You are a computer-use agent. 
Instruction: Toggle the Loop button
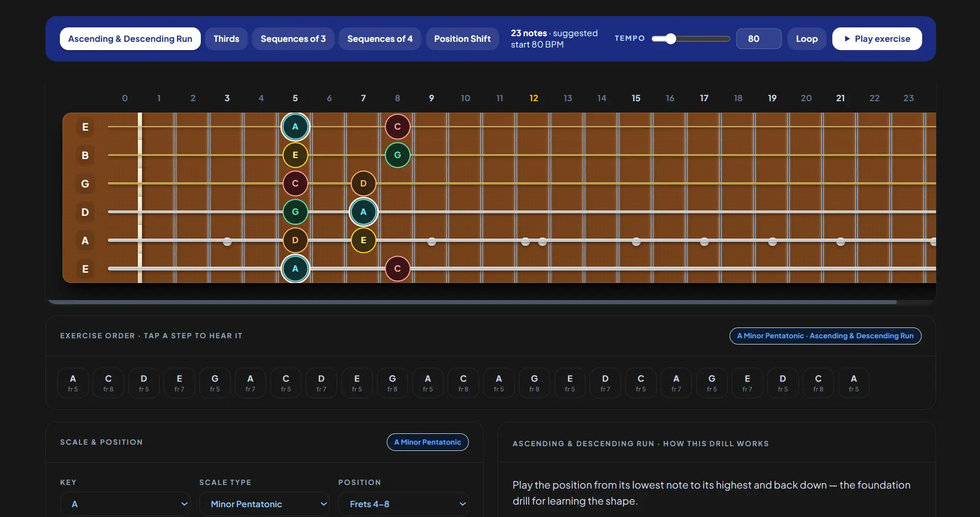807,39
